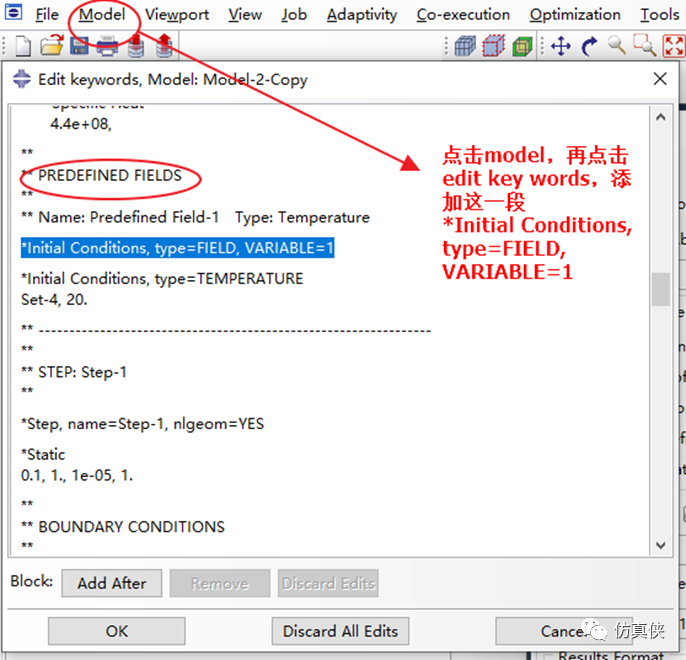686x660 pixels.
Task: Click the OK button
Action: click(116, 631)
